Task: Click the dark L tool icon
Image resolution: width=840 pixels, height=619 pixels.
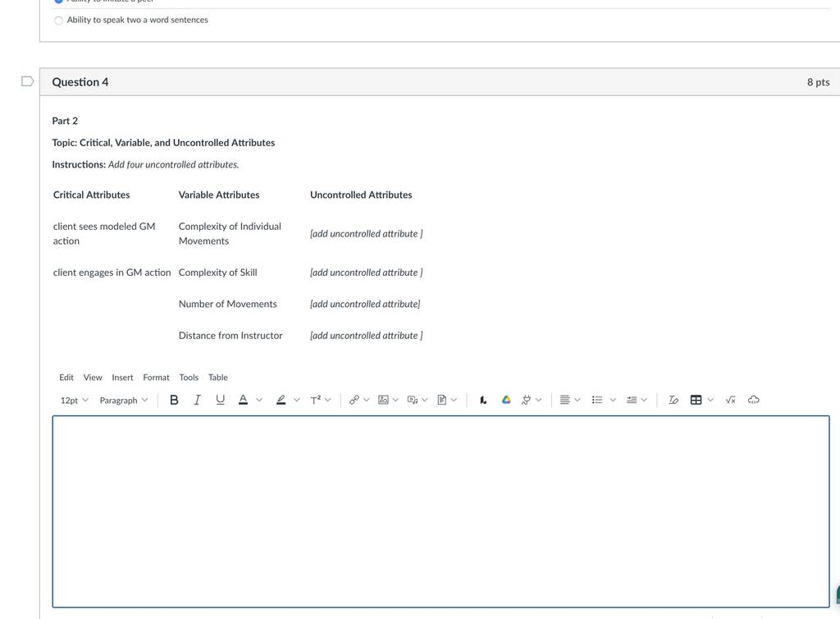Action: [x=482, y=400]
